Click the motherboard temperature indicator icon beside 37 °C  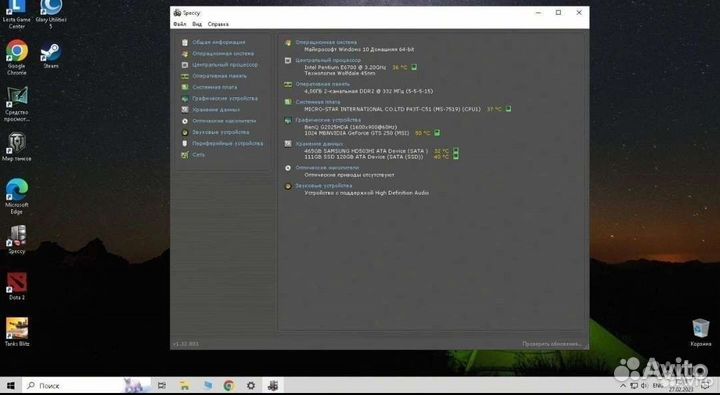click(x=508, y=109)
